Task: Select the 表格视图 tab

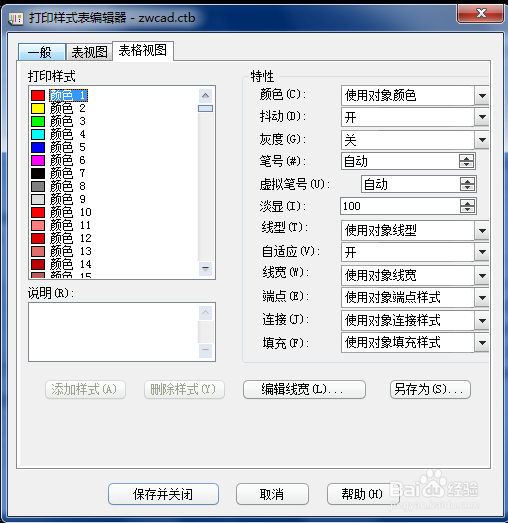Action: pyautogui.click(x=143, y=51)
